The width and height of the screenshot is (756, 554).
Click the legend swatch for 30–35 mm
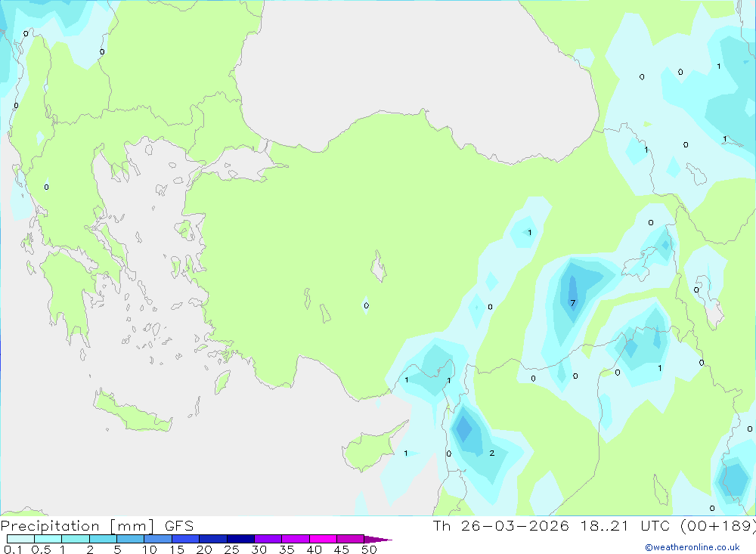(268, 539)
